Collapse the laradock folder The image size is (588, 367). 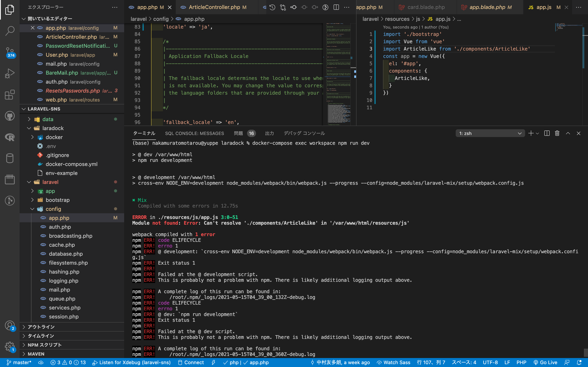[x=53, y=128]
